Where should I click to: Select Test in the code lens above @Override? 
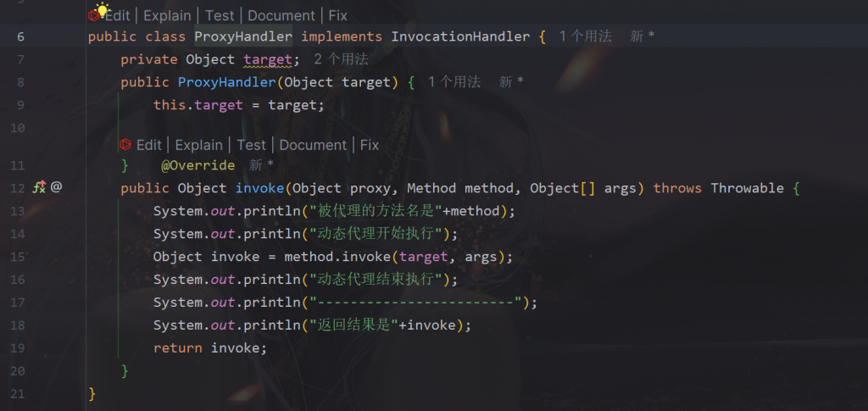[251, 145]
